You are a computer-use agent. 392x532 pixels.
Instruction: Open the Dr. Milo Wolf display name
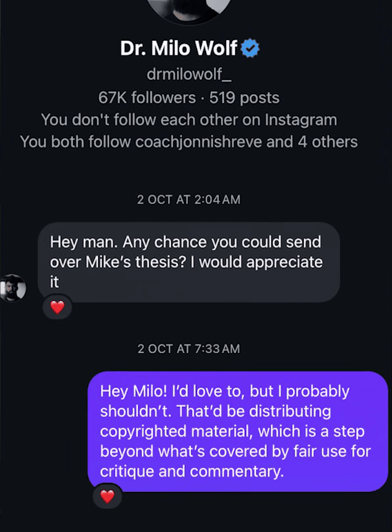point(179,48)
